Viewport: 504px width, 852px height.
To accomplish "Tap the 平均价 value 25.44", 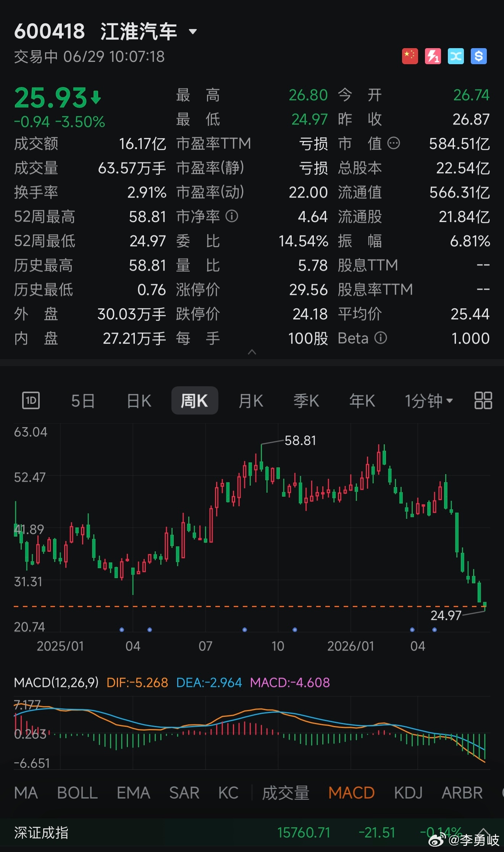I will click(470, 314).
